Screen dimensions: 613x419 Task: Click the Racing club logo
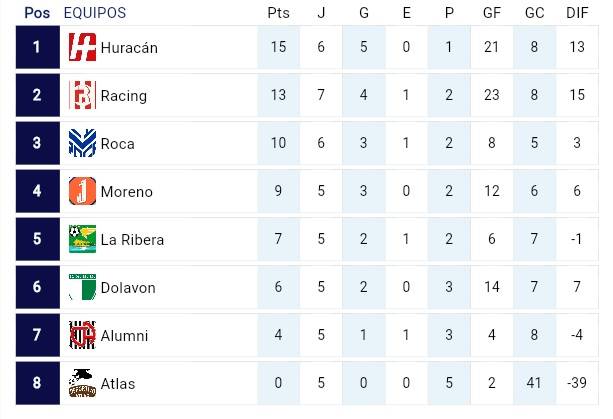tap(82, 96)
